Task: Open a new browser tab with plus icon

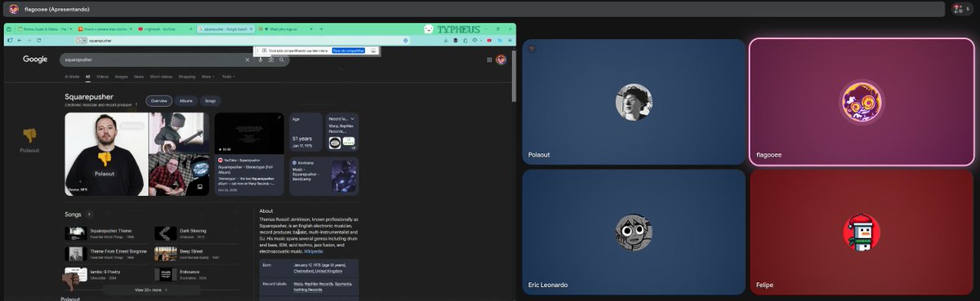Action: coord(321,29)
